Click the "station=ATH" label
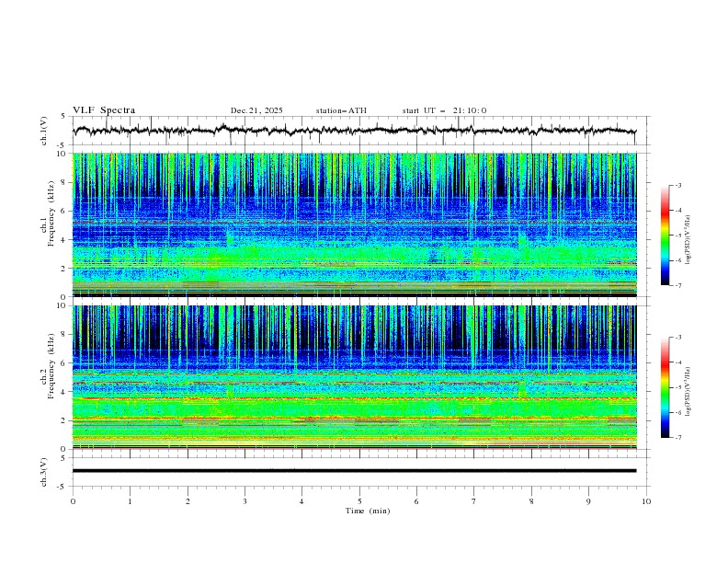 [341, 110]
